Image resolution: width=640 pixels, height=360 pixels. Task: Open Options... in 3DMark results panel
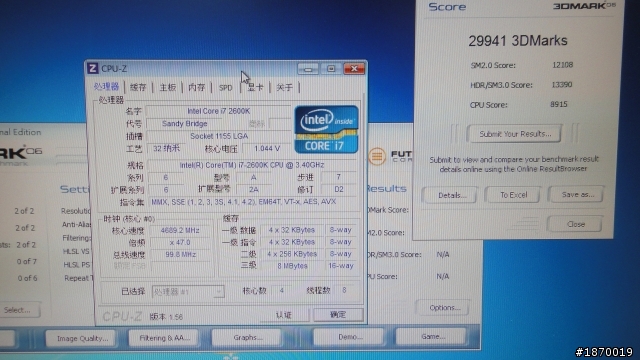(444, 307)
